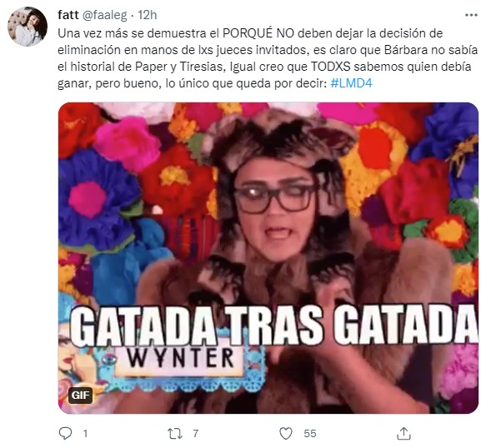Open the @faaleg handle link
491x448 pixels.
point(104,15)
